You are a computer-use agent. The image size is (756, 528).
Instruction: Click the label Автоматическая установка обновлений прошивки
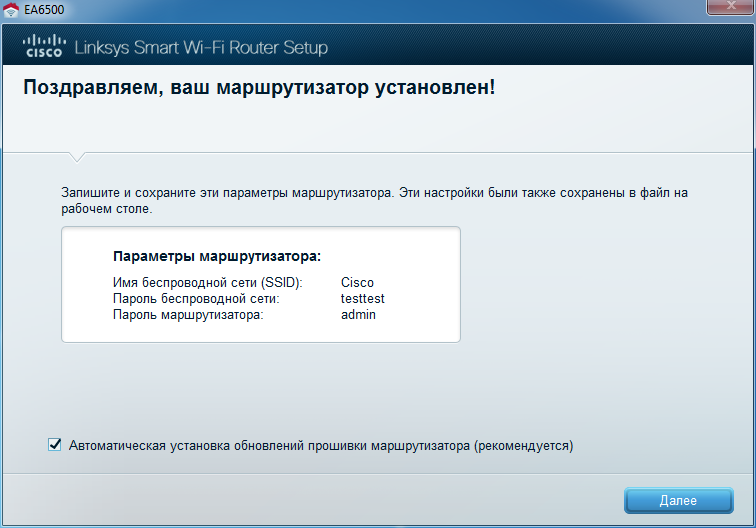tap(321, 446)
